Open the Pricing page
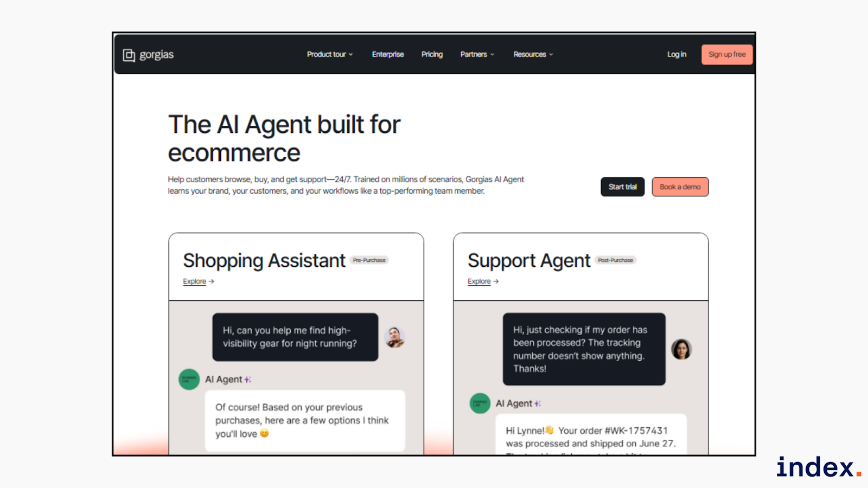 point(432,54)
